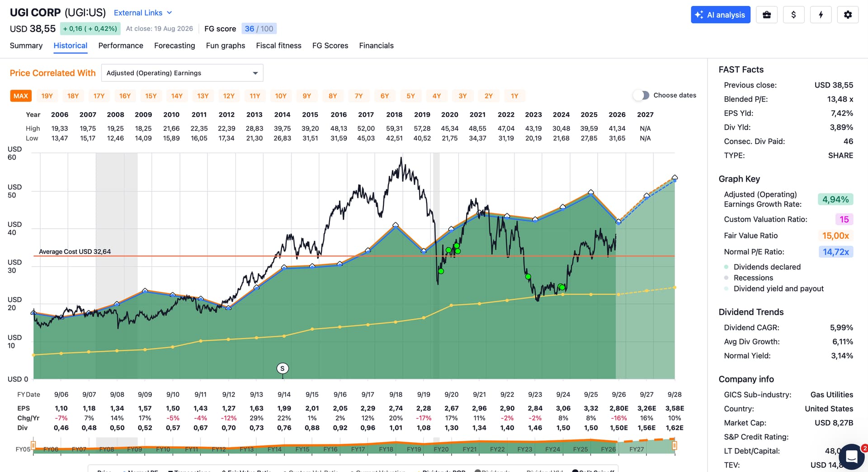Click the sparkle icon in AI analysis
This screenshot has width=868, height=472.
pyautogui.click(x=699, y=14)
